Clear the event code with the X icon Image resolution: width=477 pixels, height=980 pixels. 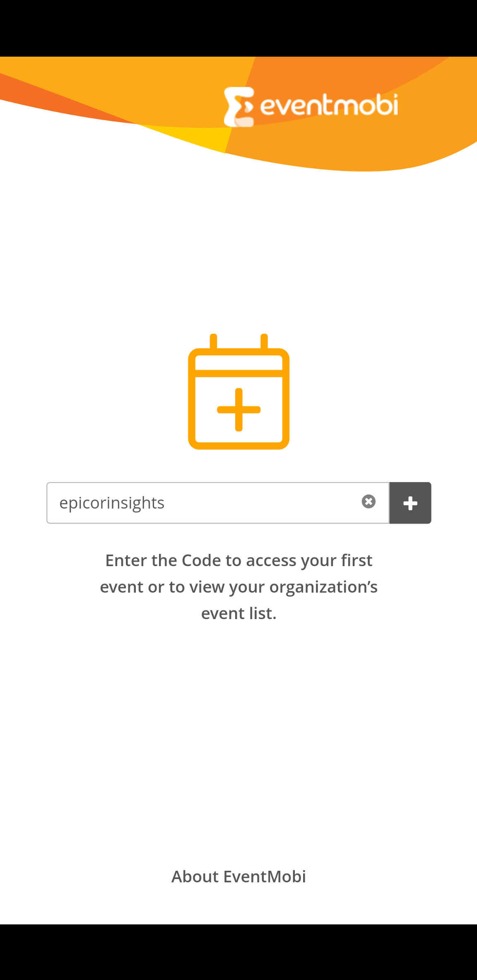pos(369,502)
